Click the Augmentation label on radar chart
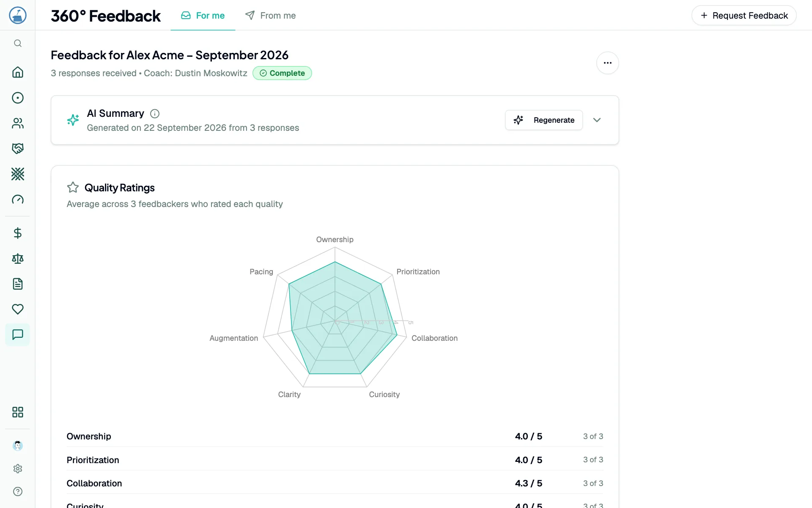 tap(233, 338)
